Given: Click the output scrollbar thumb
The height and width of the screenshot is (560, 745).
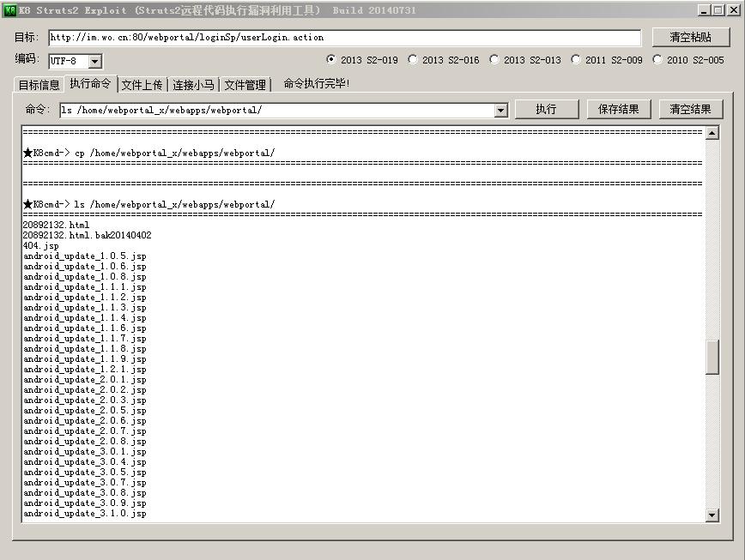Looking at the screenshot, I should (x=712, y=358).
